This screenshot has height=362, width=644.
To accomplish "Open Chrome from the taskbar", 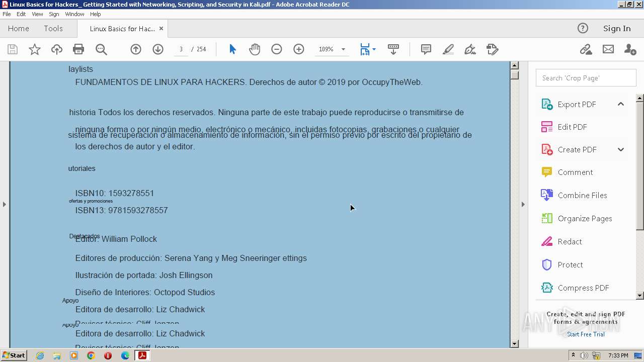I will pos(91,355).
